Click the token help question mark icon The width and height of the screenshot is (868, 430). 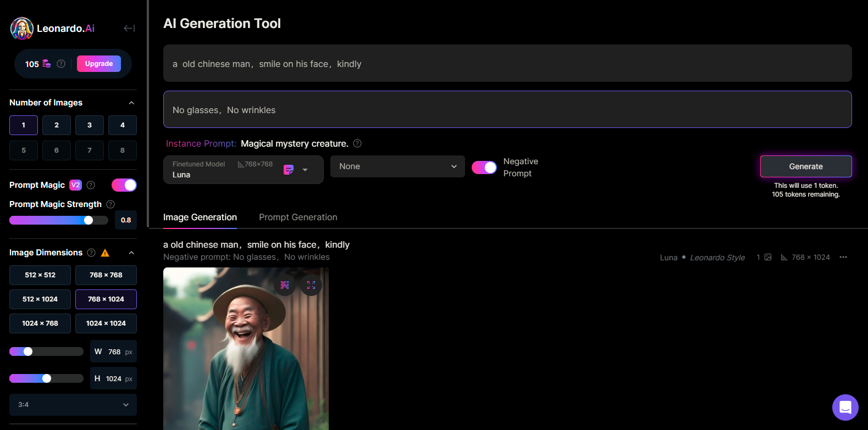tap(61, 64)
